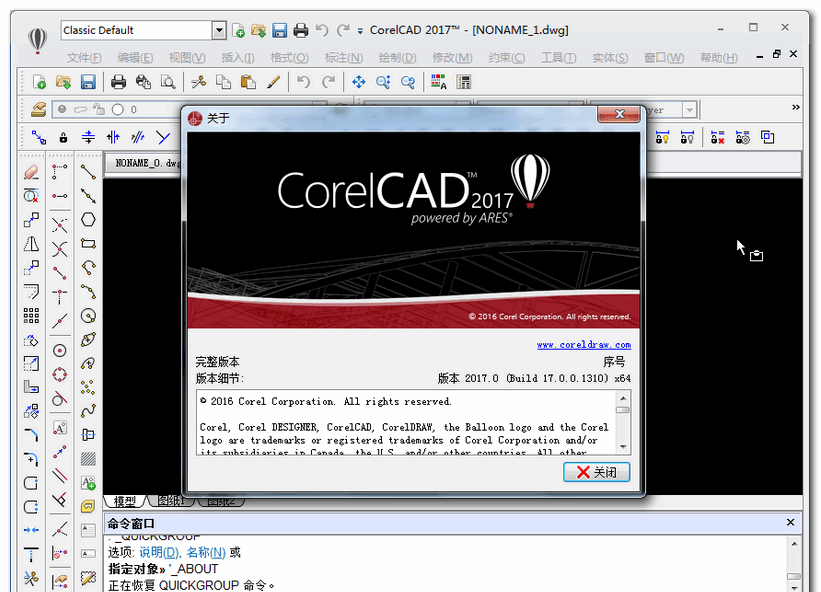
Task: Expand the quick access toolbar customize arrow
Action: click(x=360, y=31)
